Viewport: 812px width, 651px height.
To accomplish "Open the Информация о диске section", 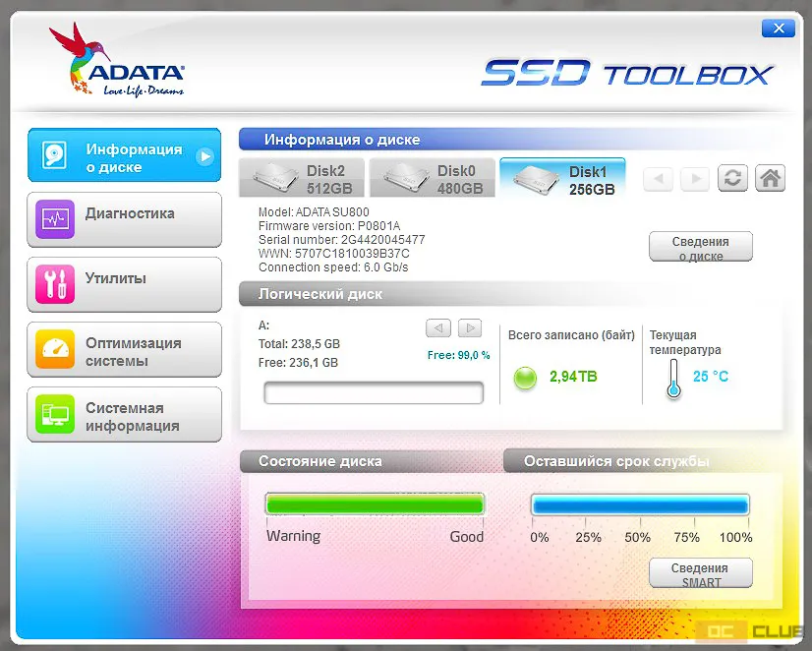I will (x=124, y=154).
